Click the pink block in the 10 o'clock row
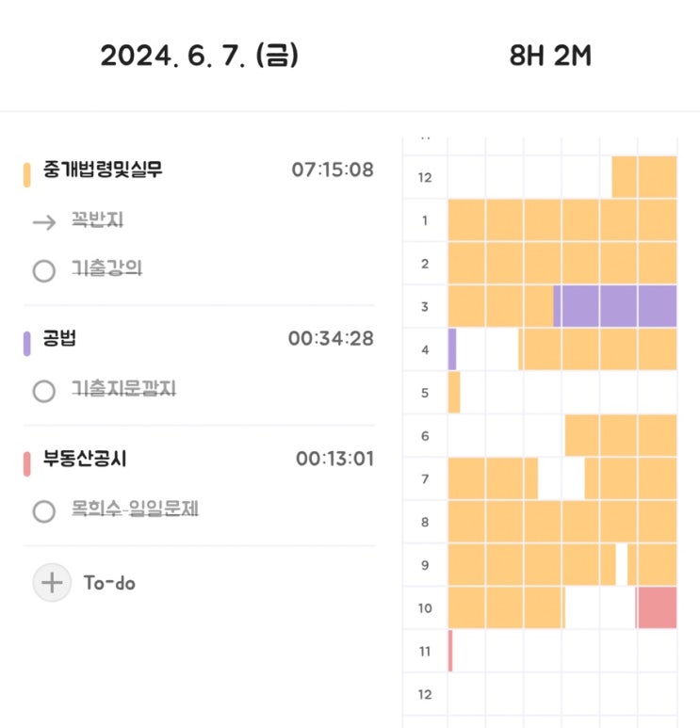 (x=657, y=607)
